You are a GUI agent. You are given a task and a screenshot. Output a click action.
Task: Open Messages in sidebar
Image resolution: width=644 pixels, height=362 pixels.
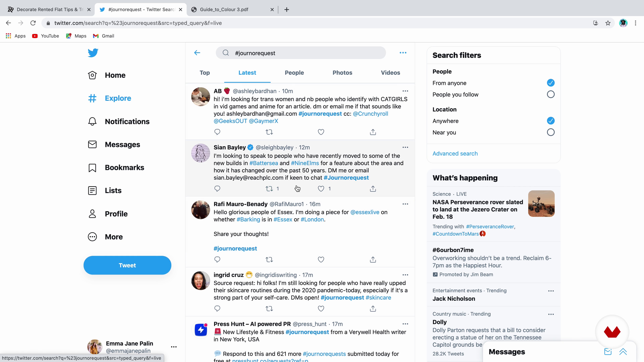pos(114,144)
